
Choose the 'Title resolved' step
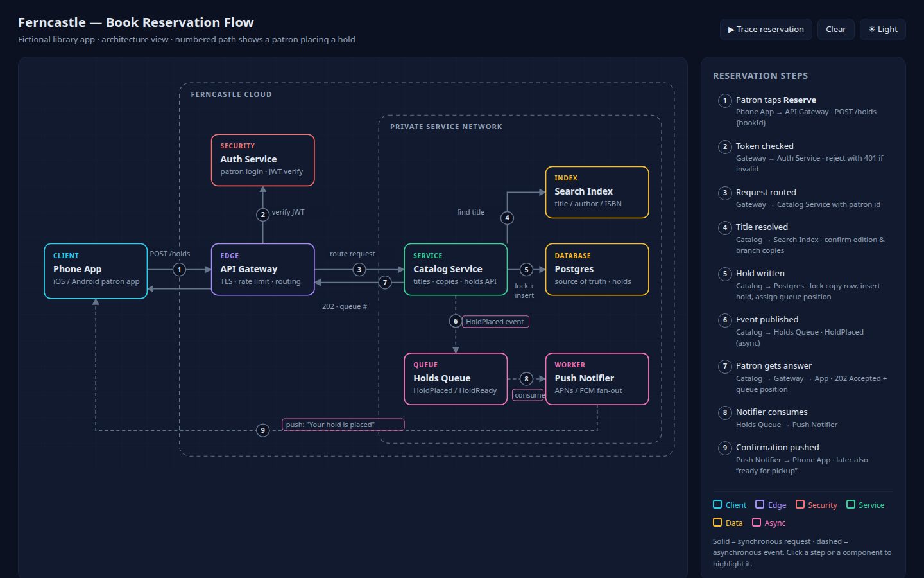tap(803, 238)
